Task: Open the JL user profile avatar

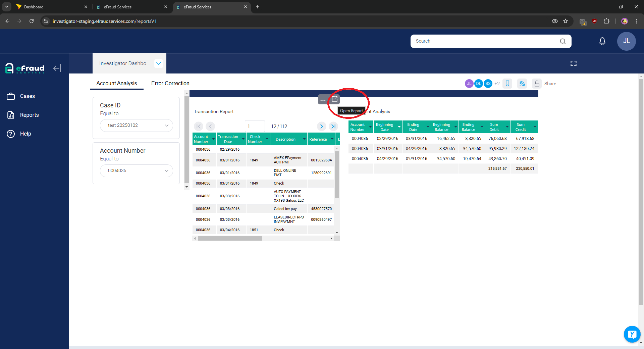Action: point(626,41)
